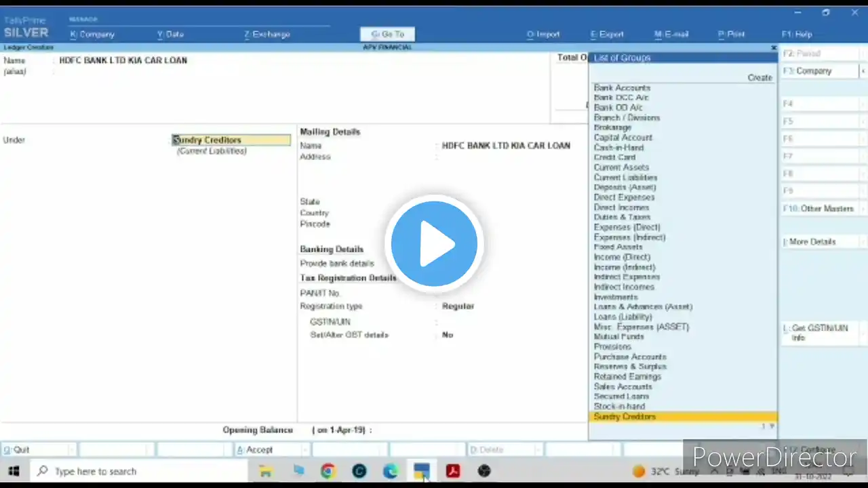This screenshot has width=868, height=488.
Task: Choose Secured Loans group
Action: click(x=621, y=396)
